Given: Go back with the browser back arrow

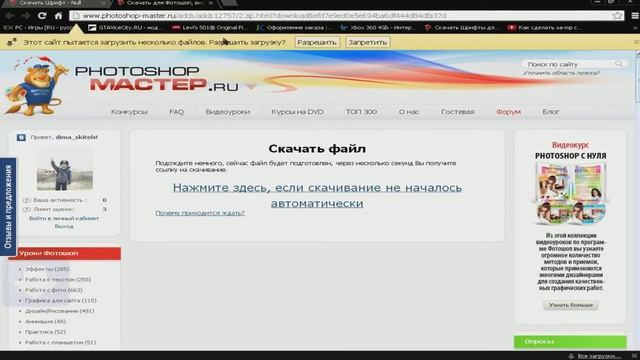Looking at the screenshot, I should click(x=9, y=16).
